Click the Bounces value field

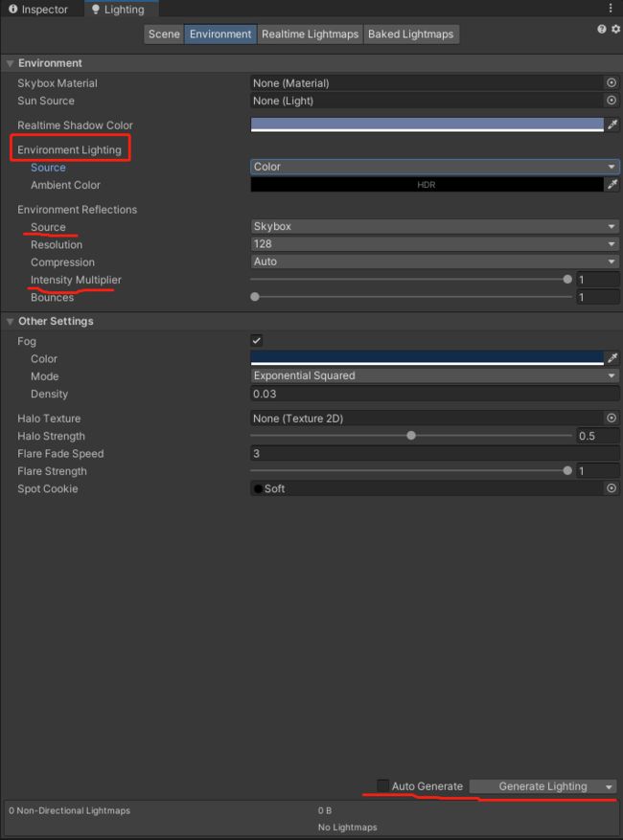pos(598,297)
